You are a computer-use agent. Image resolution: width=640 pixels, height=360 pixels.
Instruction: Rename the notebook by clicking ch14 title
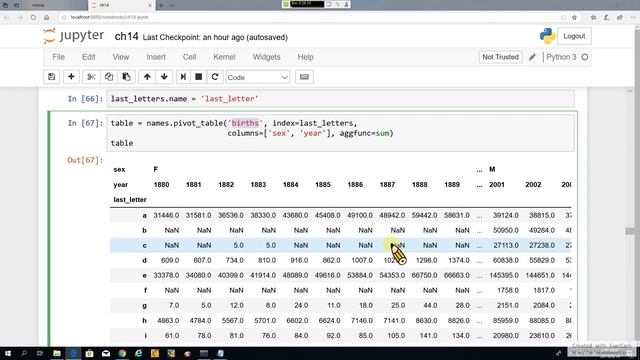pyautogui.click(x=127, y=37)
